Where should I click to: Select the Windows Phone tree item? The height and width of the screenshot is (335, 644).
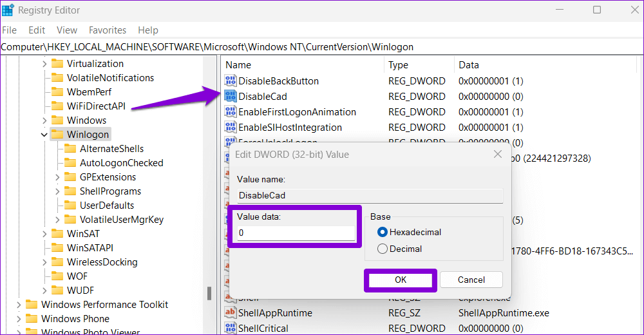75,319
